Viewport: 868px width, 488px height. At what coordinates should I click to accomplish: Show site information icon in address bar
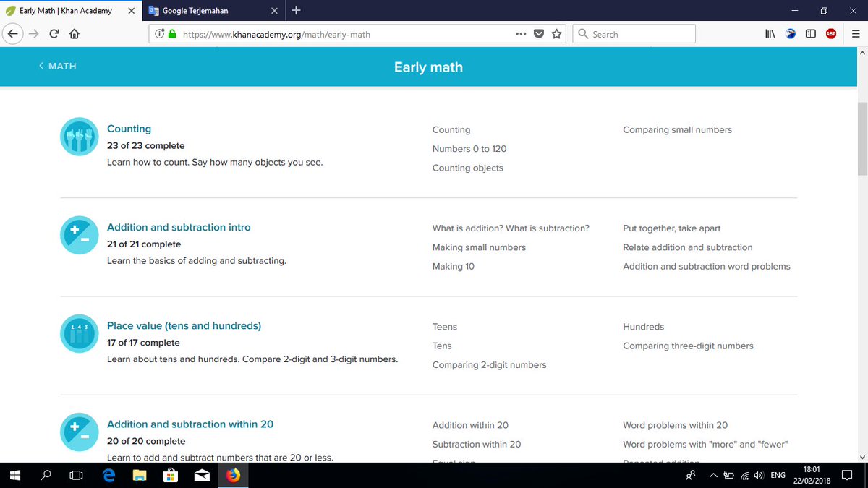tap(160, 34)
